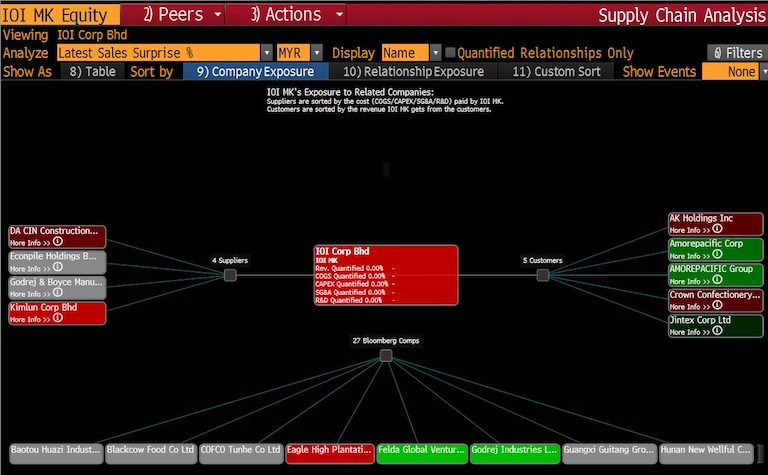The image size is (768, 475).
Task: Click the Kimlun Corp Bhd supplier name
Action: tap(43, 307)
